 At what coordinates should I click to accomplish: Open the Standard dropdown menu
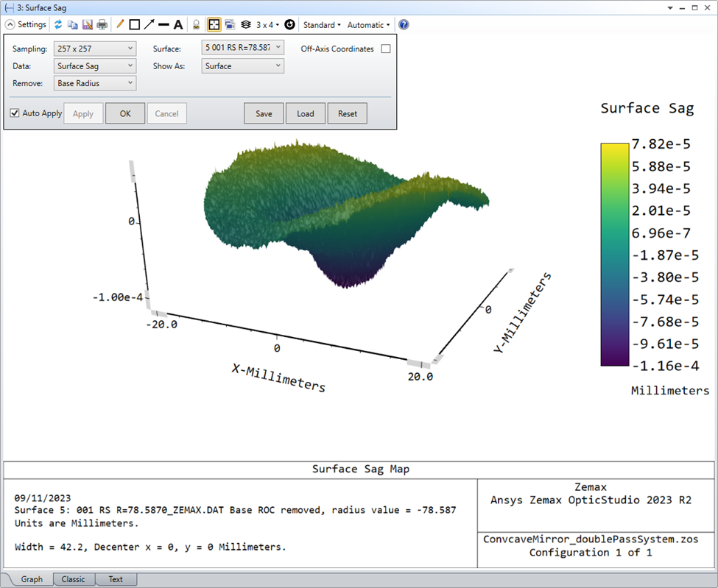pyautogui.click(x=322, y=25)
